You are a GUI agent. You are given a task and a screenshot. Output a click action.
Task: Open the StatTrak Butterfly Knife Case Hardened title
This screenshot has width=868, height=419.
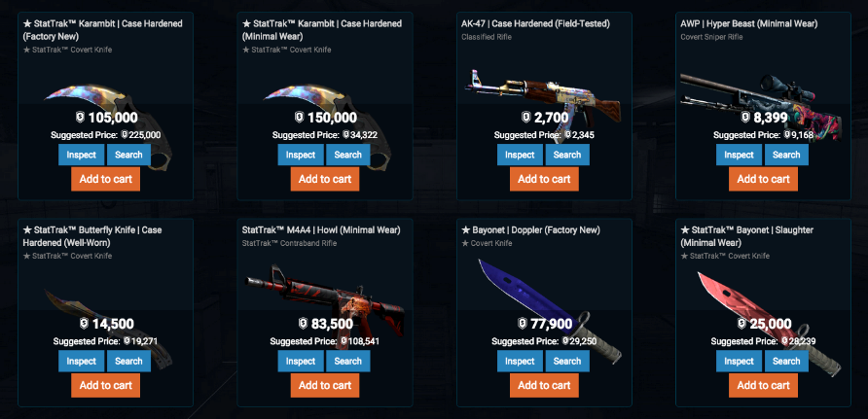pyautogui.click(x=92, y=236)
